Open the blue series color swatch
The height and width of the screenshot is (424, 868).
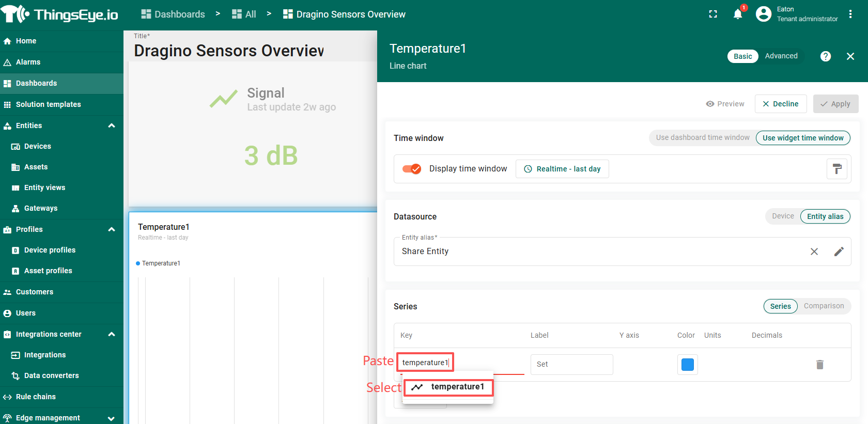[x=687, y=365]
